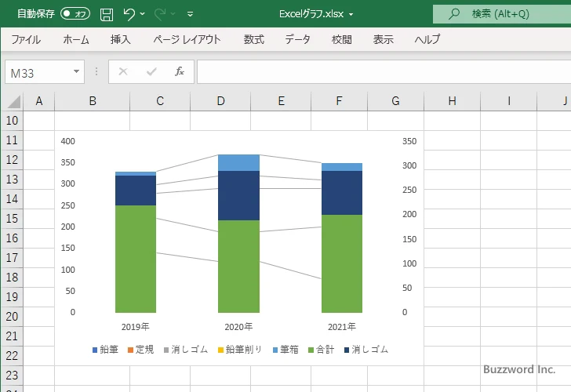Screen dimensions: 571x392
Task: Click the select-all triangle at grid corner
Action: [x=13, y=101]
